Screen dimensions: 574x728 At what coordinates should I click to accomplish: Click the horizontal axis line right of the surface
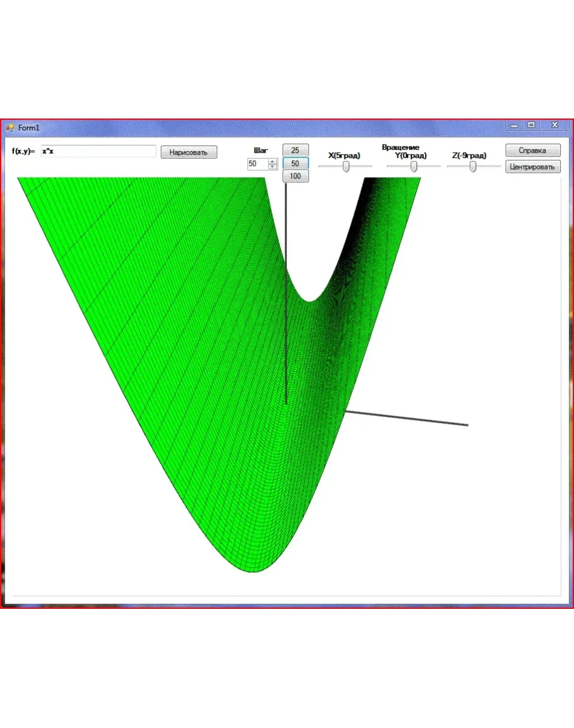[x=410, y=419]
